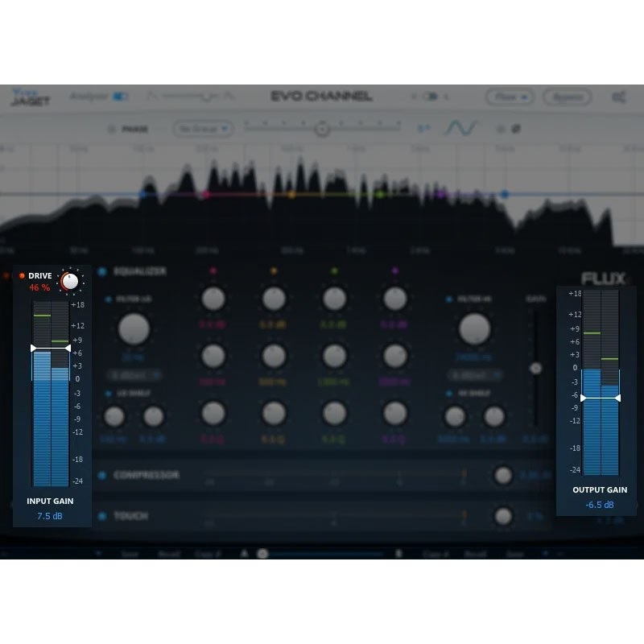Viewport: 644px width, 644px height.
Task: Click the green EQ node on the spectrum
Action: coord(380,194)
